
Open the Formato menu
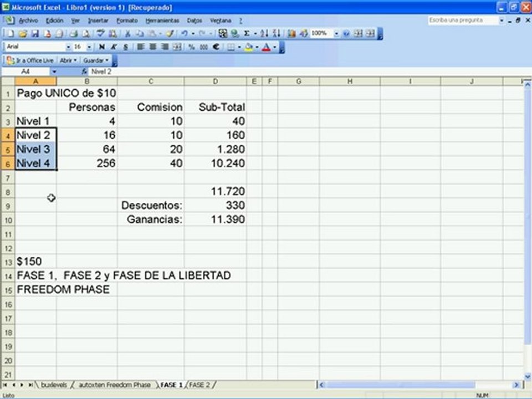click(x=127, y=21)
